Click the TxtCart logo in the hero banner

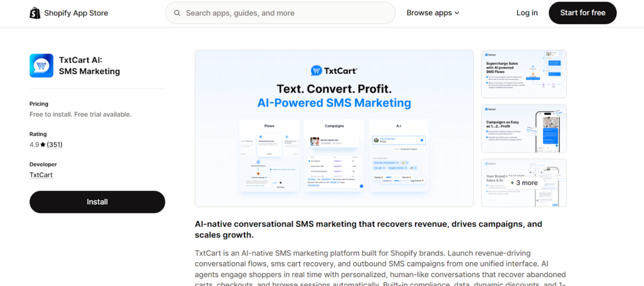click(334, 71)
